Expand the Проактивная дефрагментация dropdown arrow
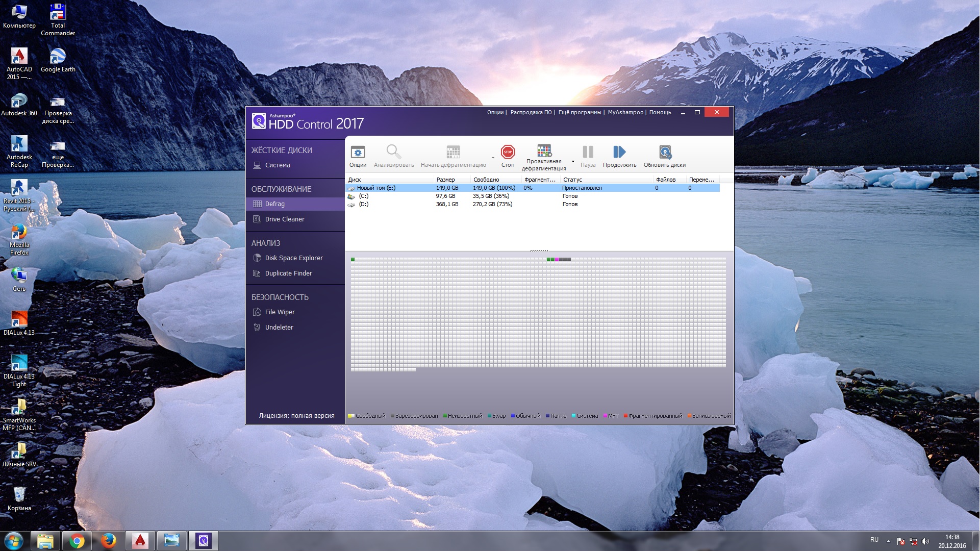Viewport: 980px width, 552px height. tap(573, 162)
